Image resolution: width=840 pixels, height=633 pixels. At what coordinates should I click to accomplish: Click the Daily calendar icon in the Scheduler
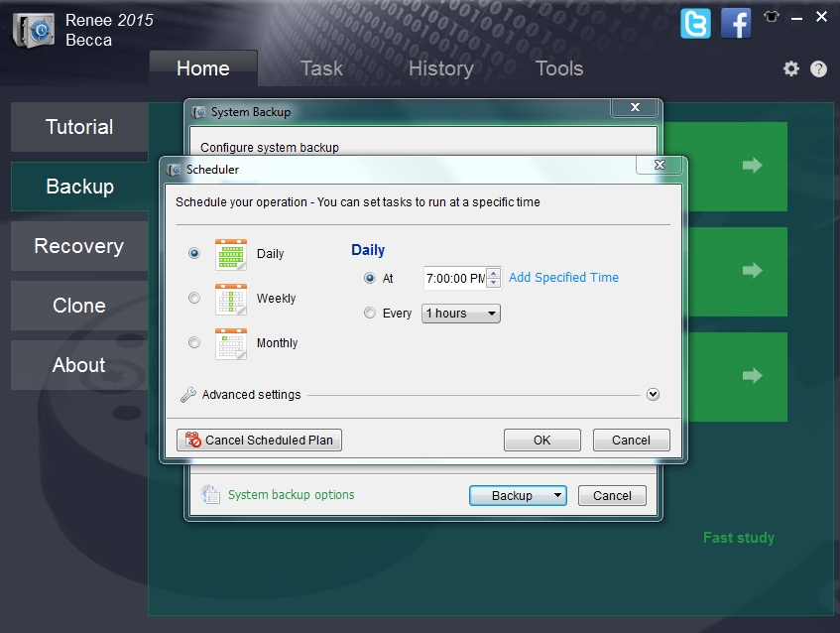(x=231, y=254)
